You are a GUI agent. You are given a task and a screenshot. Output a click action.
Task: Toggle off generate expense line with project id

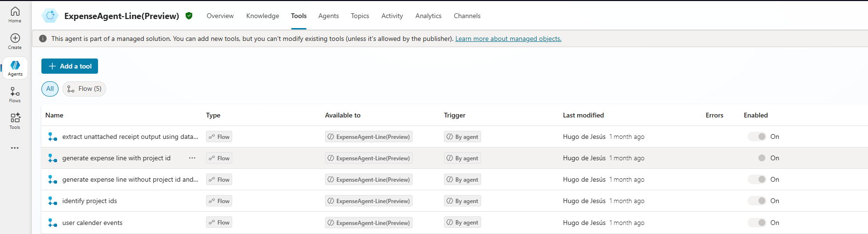pyautogui.click(x=757, y=158)
